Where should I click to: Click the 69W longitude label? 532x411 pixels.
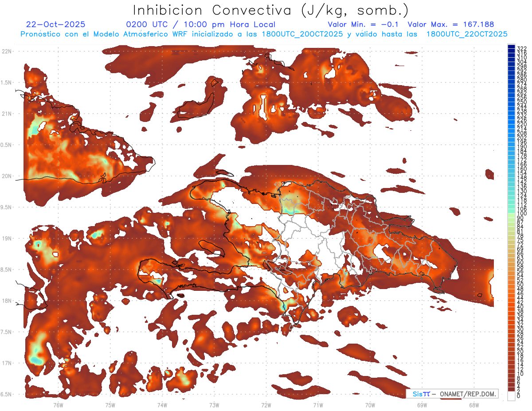coord(422,405)
